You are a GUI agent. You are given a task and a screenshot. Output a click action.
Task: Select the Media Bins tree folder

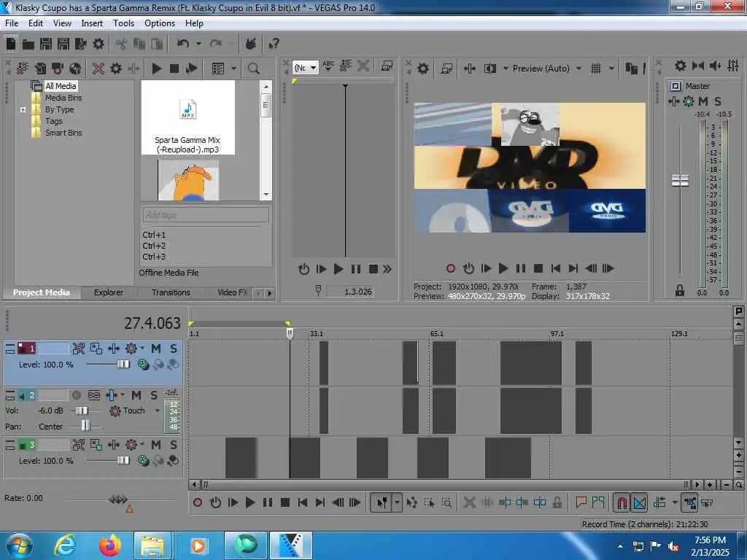63,98
